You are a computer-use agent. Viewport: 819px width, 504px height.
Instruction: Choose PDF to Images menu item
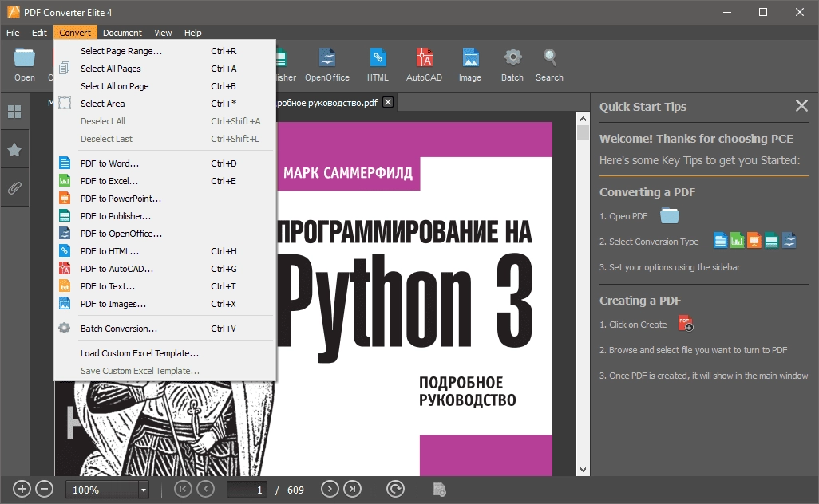[x=164, y=304]
